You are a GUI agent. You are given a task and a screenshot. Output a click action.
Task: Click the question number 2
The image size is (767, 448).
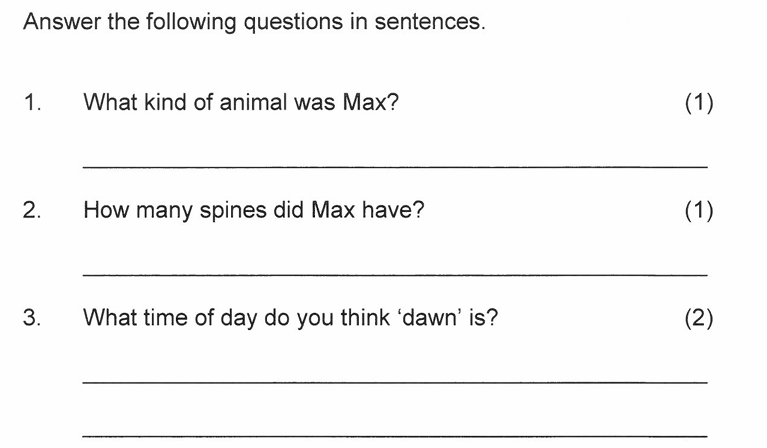32,211
